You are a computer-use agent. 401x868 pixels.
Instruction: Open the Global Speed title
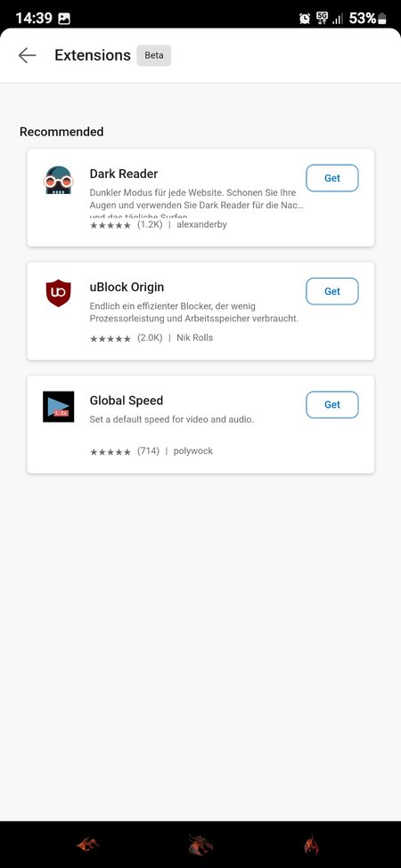[x=127, y=401]
